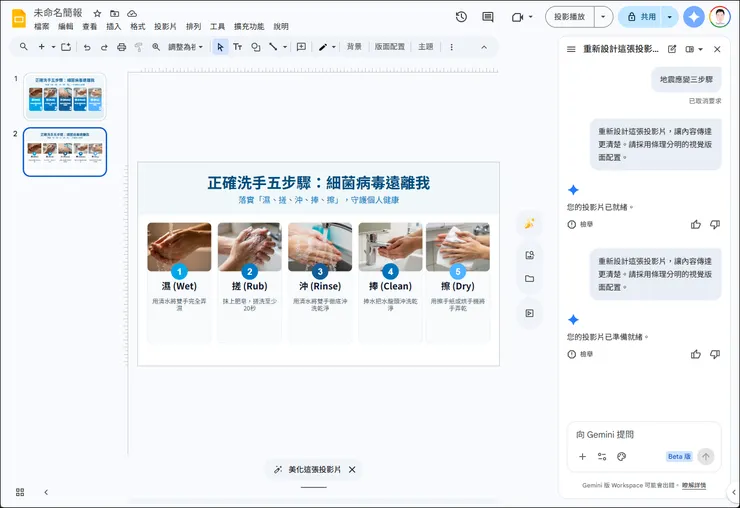
Task: Open the Gemini panel hamburger menu
Action: pos(571,49)
